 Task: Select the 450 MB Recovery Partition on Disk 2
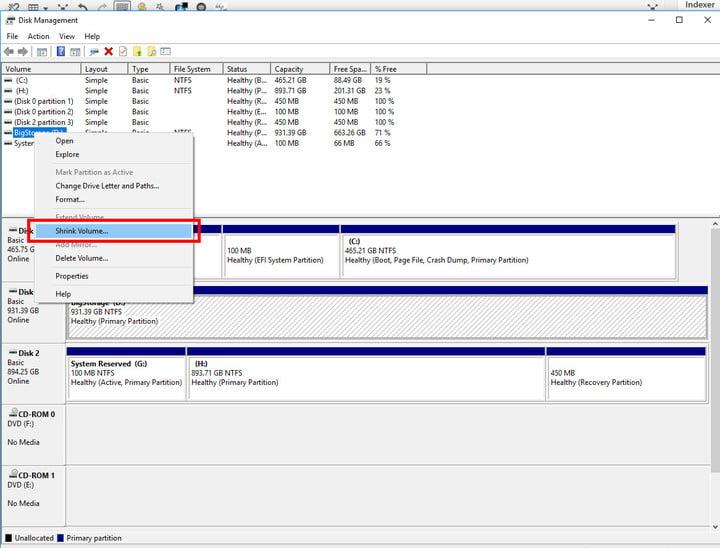click(626, 374)
